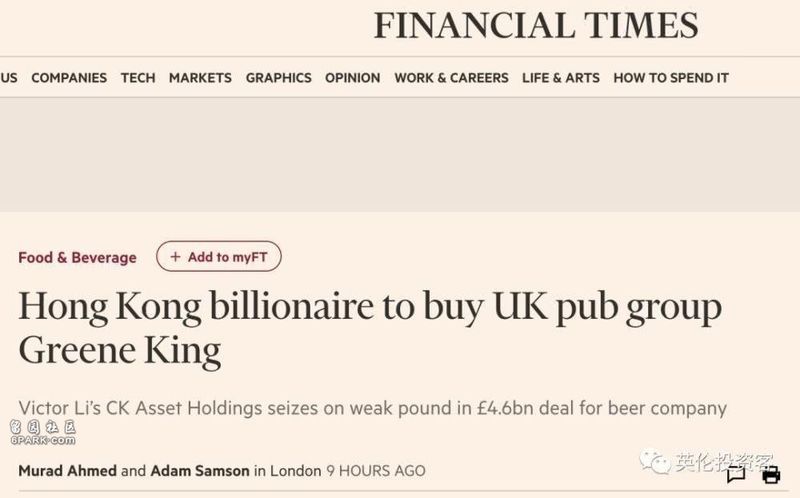800x498 pixels.
Task: Navigate to the Opinion section
Action: pos(352,78)
